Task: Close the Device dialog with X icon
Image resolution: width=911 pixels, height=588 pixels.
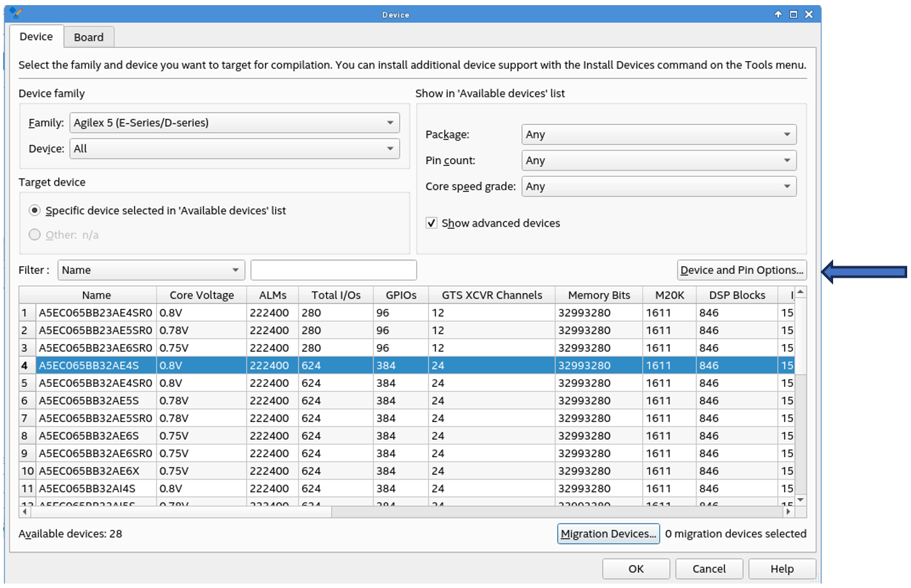Action: [x=808, y=15]
